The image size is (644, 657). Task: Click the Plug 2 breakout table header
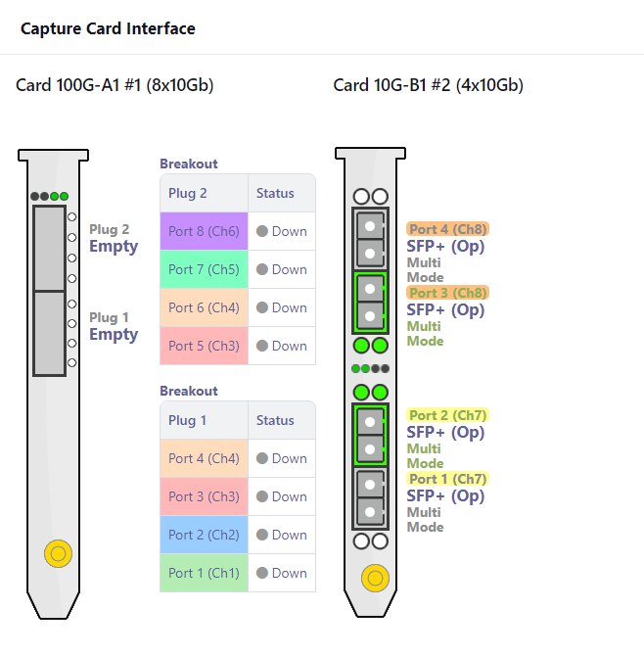(x=188, y=193)
